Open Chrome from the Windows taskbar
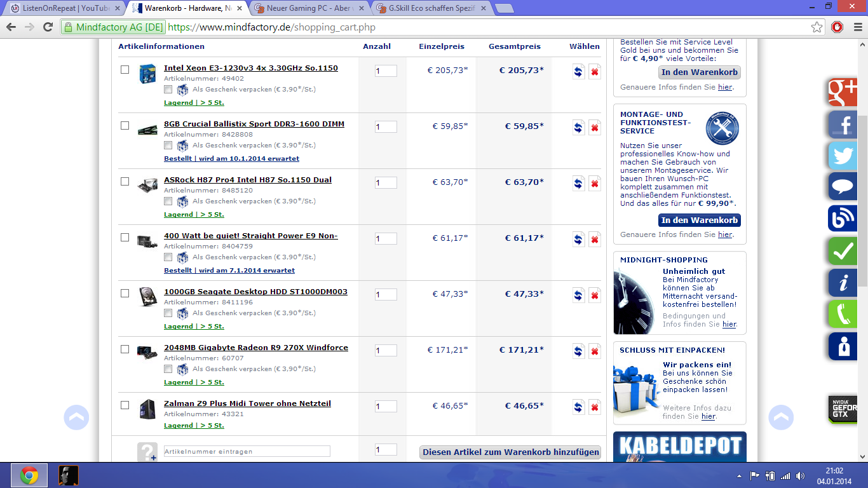The image size is (868, 488). (x=29, y=475)
